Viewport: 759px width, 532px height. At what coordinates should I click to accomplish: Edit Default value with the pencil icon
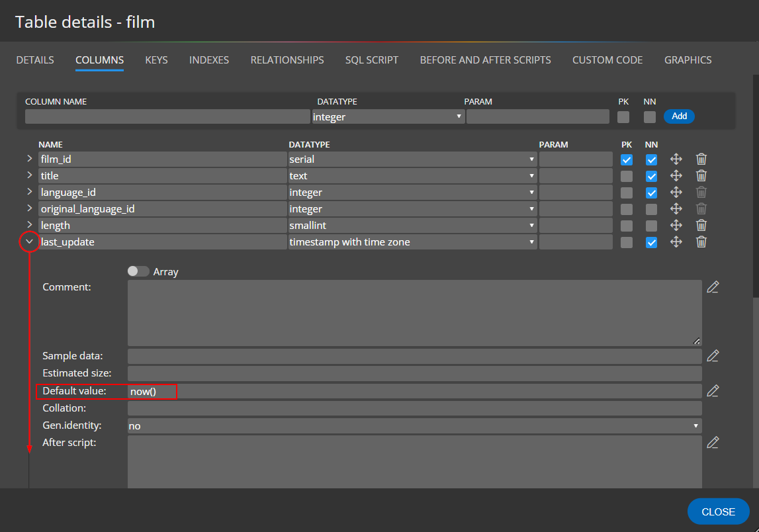tap(713, 390)
